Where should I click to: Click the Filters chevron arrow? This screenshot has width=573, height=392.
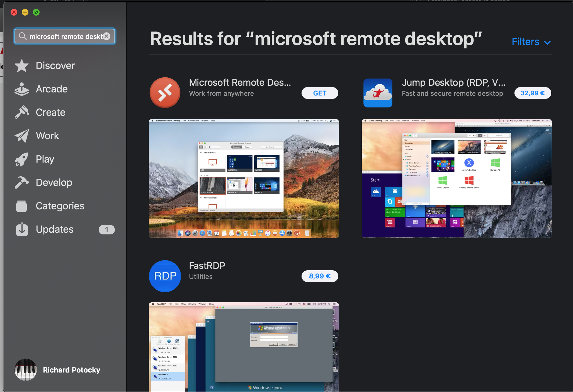point(547,43)
